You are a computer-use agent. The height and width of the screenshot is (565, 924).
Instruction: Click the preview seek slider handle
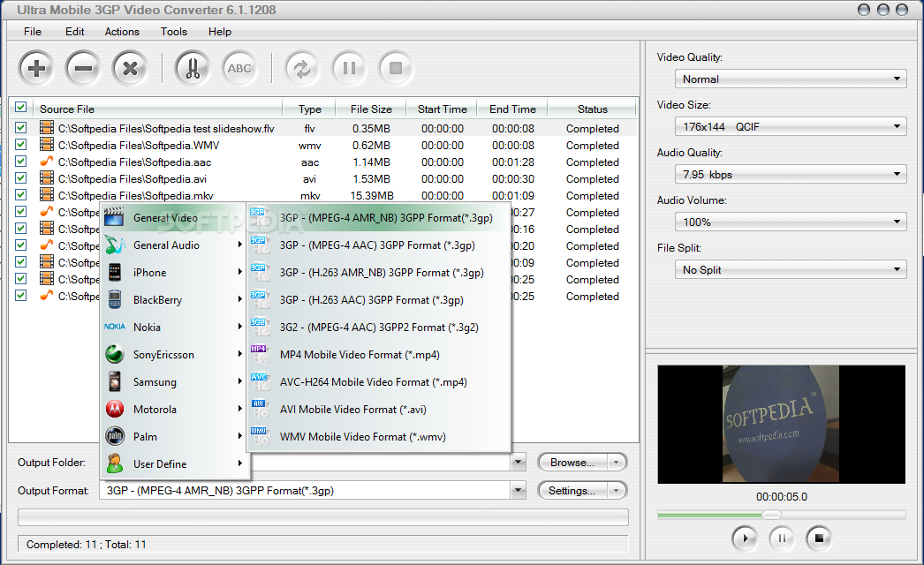click(x=771, y=515)
